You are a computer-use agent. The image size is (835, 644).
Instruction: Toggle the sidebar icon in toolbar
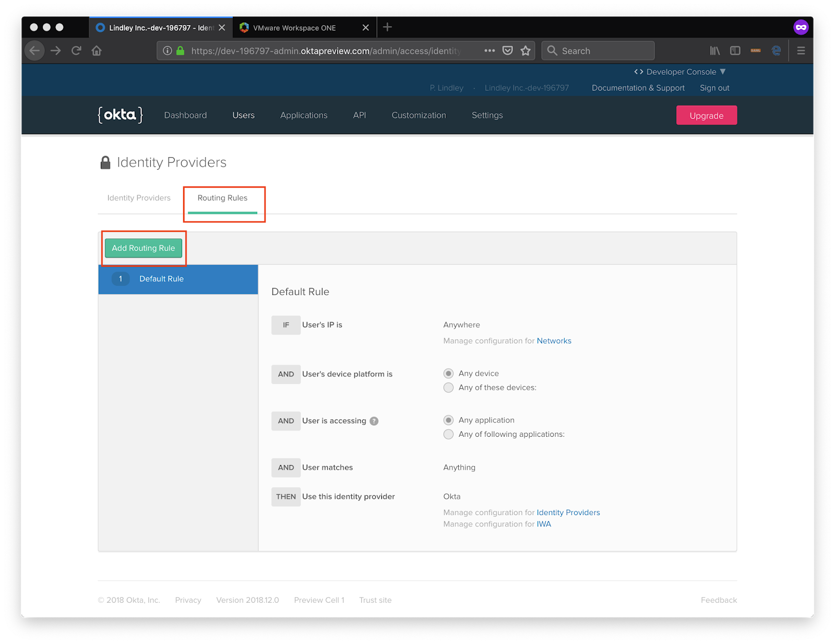click(735, 51)
